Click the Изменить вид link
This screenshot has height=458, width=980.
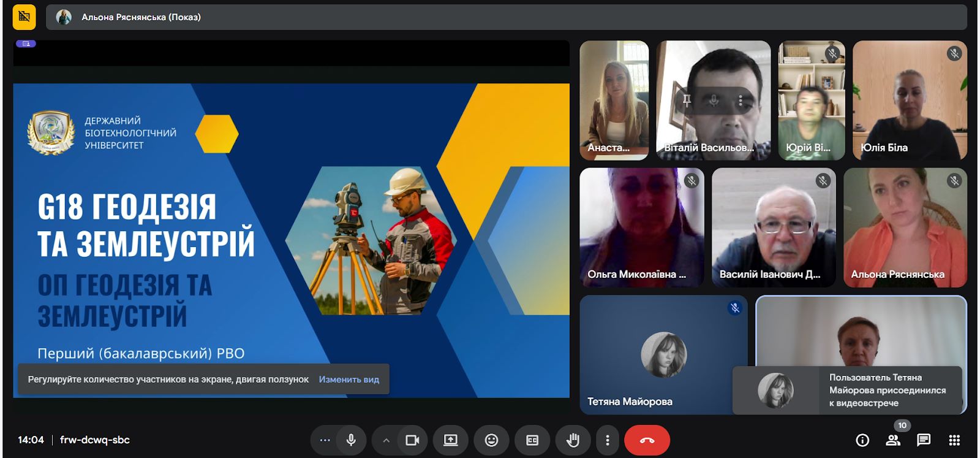pyautogui.click(x=349, y=380)
